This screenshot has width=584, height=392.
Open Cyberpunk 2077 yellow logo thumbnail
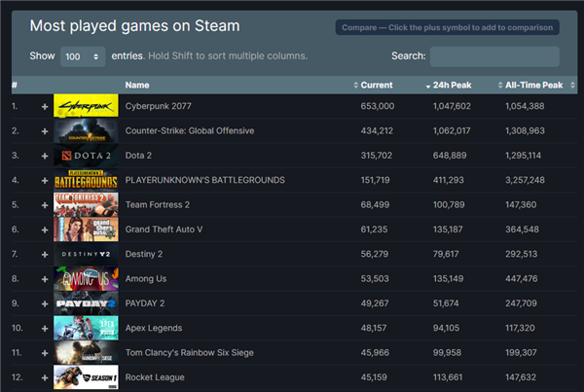(86, 106)
